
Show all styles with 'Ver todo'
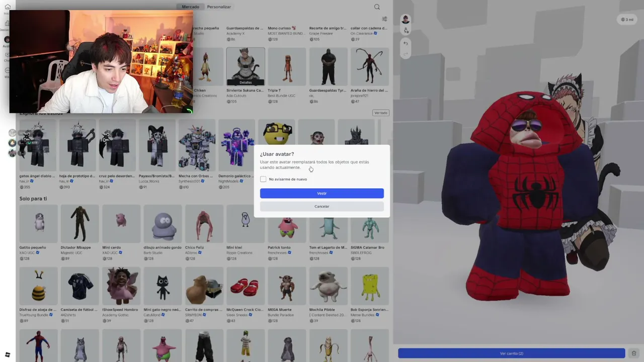tap(381, 113)
